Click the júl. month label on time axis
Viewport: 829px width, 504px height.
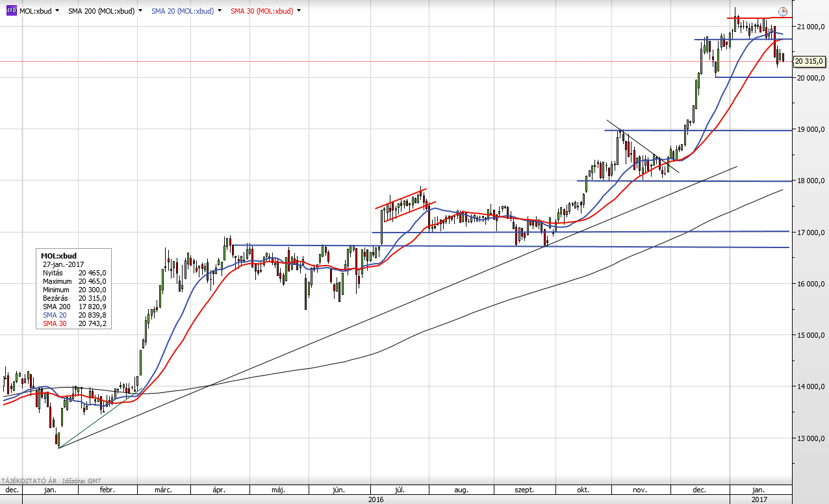point(400,490)
